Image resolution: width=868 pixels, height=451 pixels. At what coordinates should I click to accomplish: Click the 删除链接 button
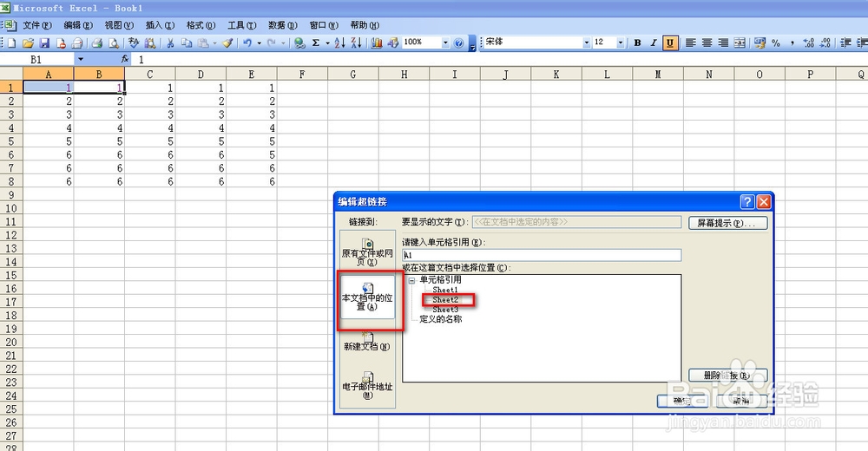(728, 376)
